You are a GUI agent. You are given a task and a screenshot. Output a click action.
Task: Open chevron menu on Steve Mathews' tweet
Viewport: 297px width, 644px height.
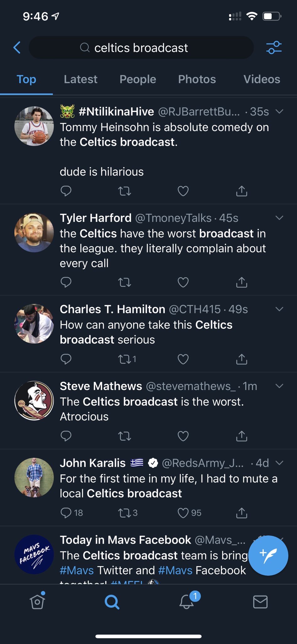point(279,386)
